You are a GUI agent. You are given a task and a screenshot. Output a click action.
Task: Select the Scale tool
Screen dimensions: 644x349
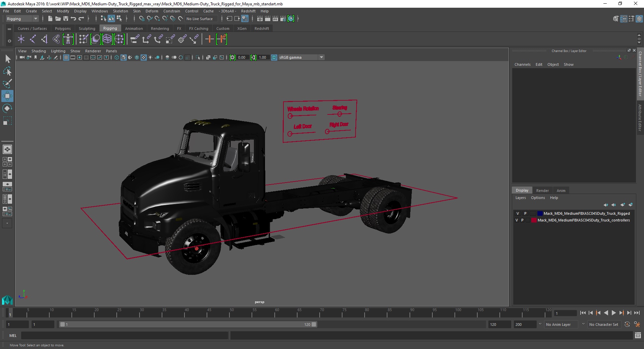(x=7, y=121)
